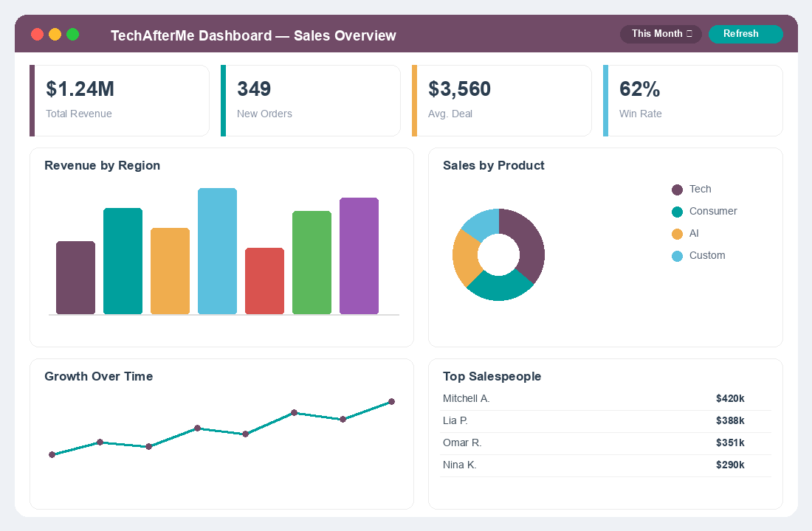The height and width of the screenshot is (531, 812).
Task: Click the teal bar in Revenue by Region
Action: coord(123,261)
